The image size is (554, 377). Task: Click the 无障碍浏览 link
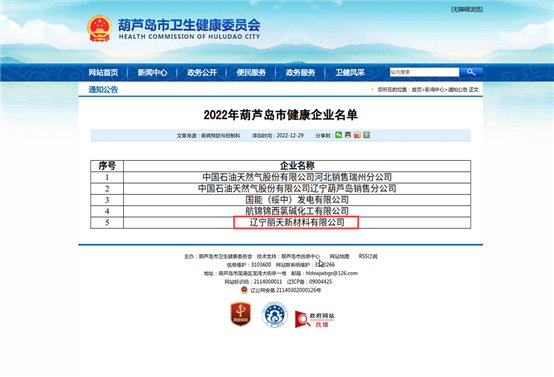467,10
